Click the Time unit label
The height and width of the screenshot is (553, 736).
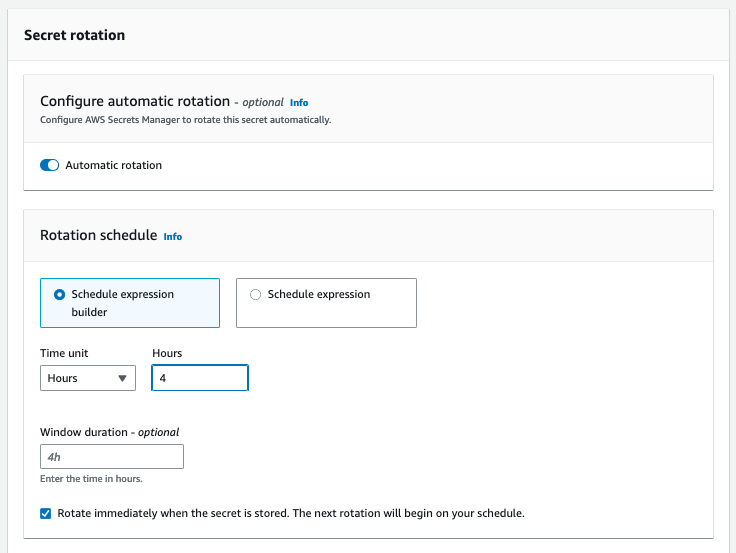(64, 353)
